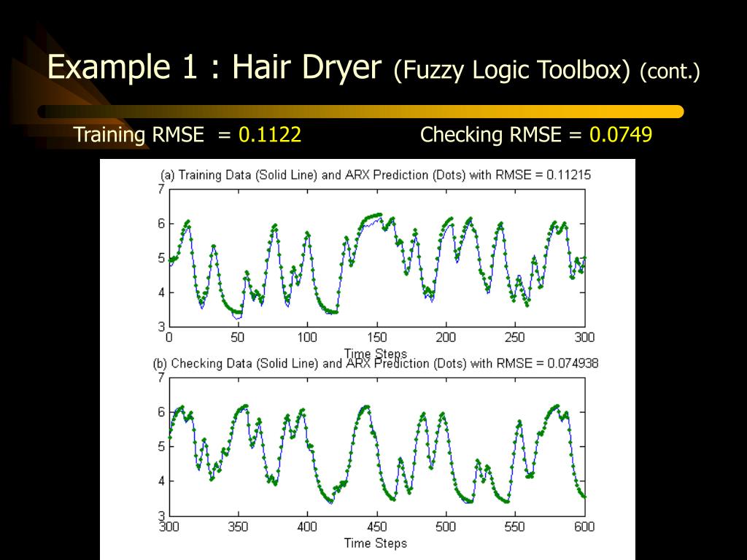Click x-axis tick 50 on top plot

pyautogui.click(x=238, y=337)
